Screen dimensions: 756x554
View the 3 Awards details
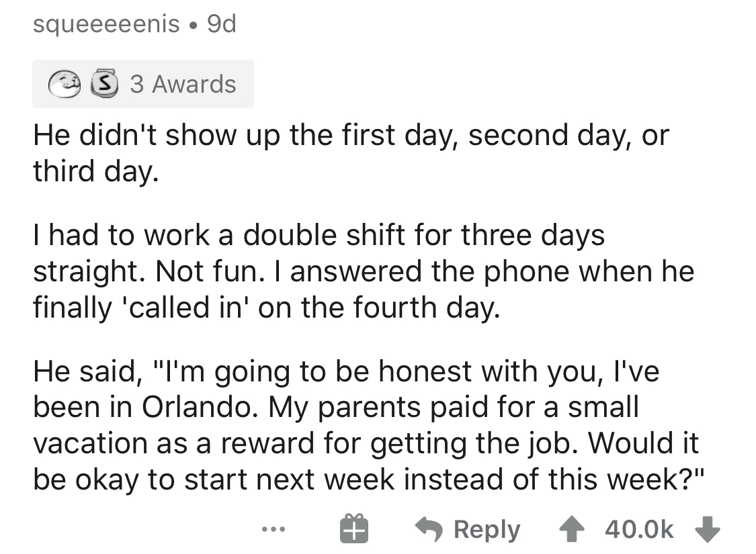[183, 85]
